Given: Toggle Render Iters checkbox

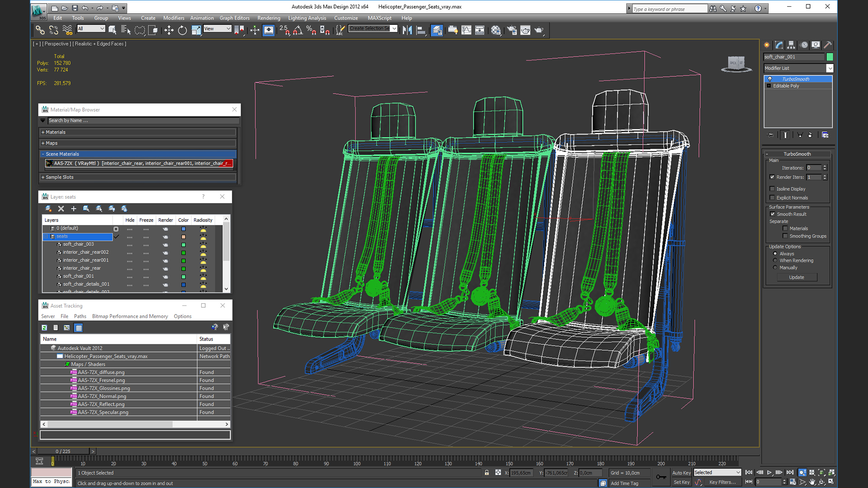Looking at the screenshot, I should point(772,177).
